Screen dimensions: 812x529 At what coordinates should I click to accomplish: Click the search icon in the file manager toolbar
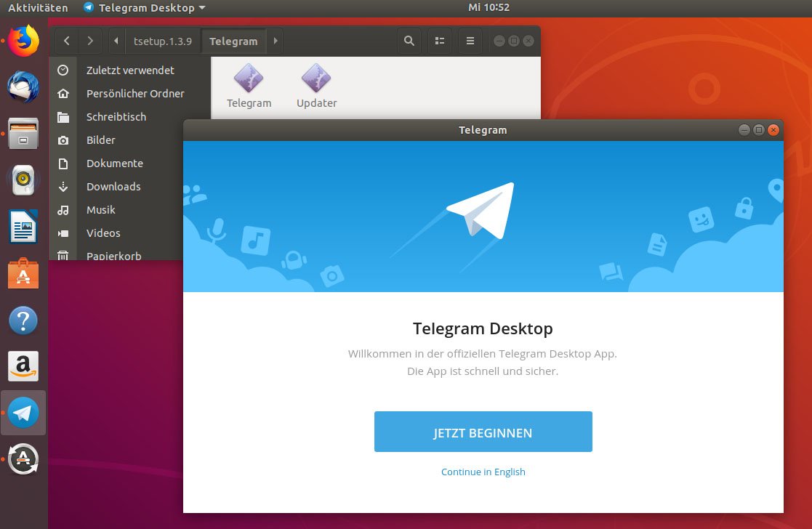pyautogui.click(x=409, y=41)
